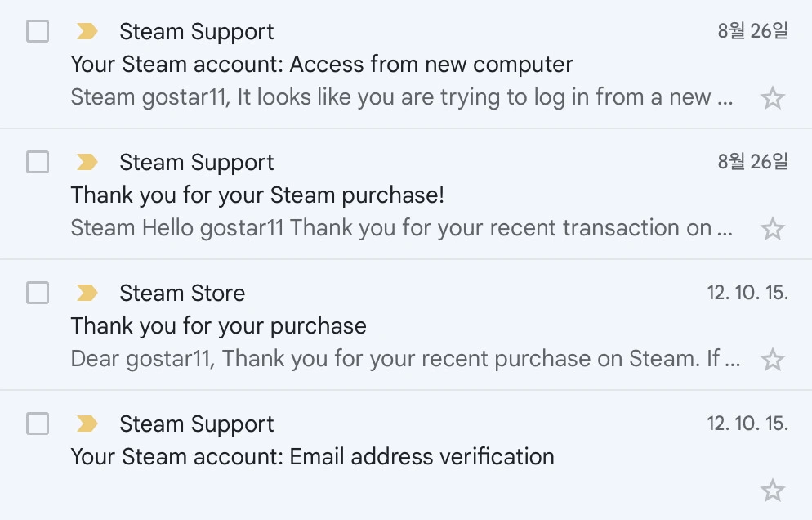Star the Steam Store purchase email
The width and height of the screenshot is (812, 520).
tap(772, 360)
